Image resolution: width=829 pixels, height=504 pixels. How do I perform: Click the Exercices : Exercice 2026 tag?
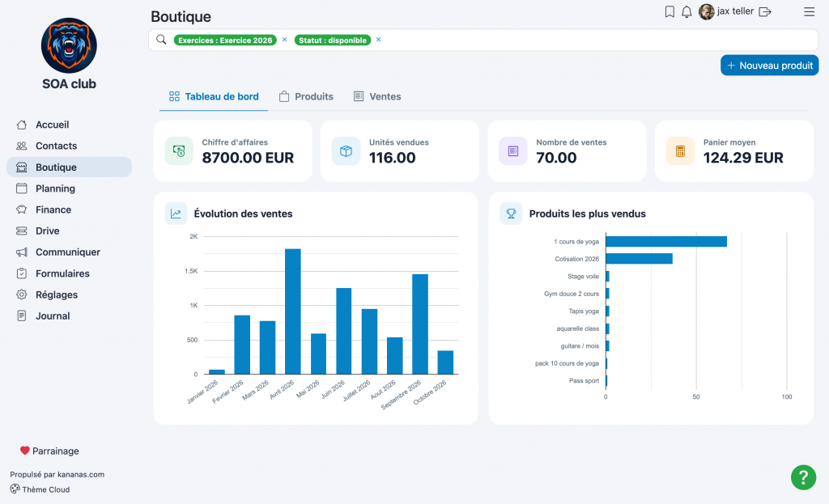tap(225, 40)
